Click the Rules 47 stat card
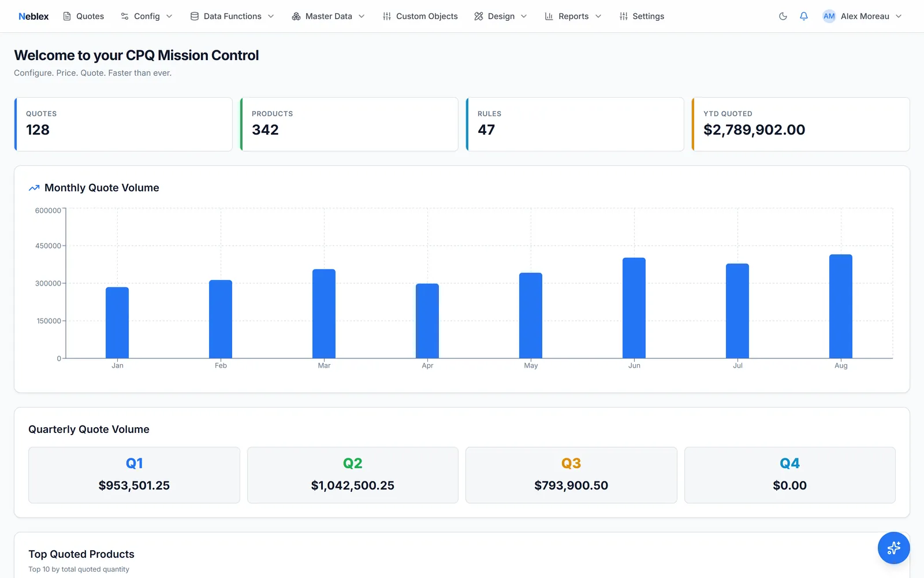Screen dimensions: 924x578 575,124
